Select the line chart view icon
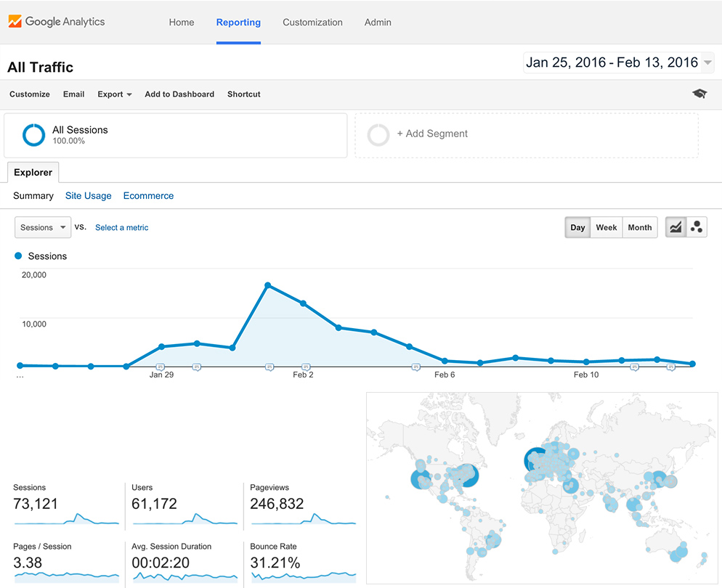The image size is (722, 588). pyautogui.click(x=675, y=226)
